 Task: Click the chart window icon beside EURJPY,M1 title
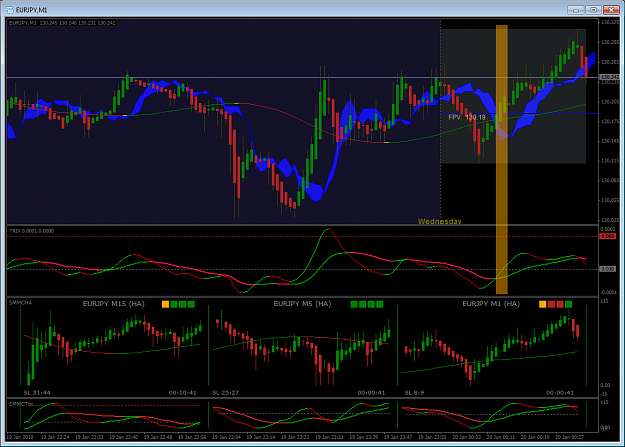(x=10, y=10)
